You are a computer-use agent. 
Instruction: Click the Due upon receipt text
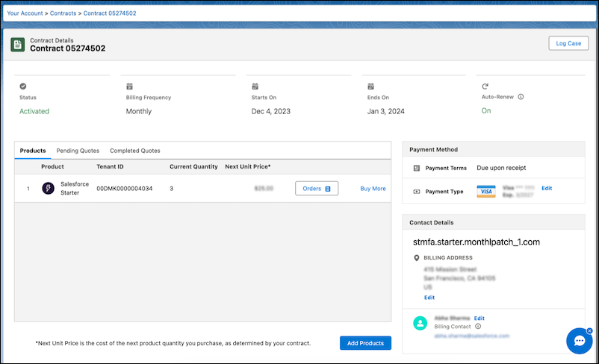[x=501, y=168]
